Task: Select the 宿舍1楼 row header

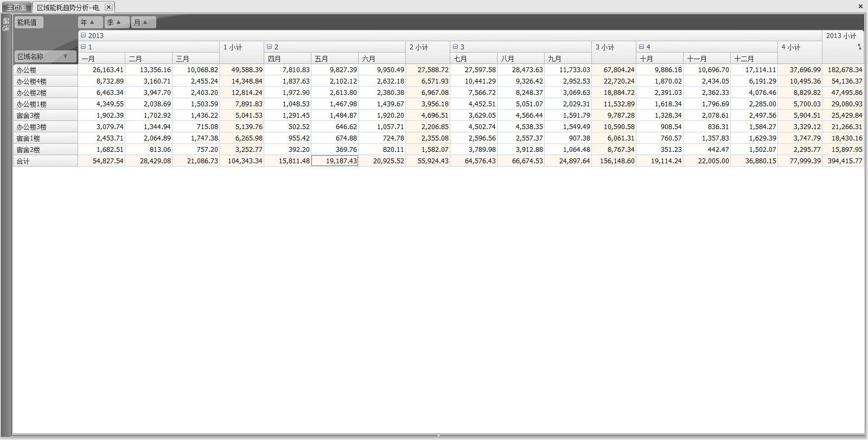Action: 46,138
